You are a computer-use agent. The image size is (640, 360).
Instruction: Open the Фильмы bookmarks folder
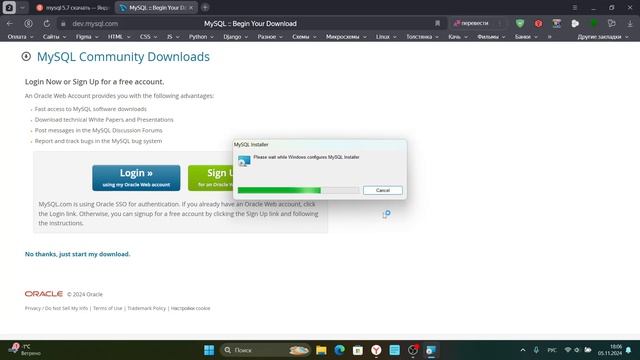491,37
